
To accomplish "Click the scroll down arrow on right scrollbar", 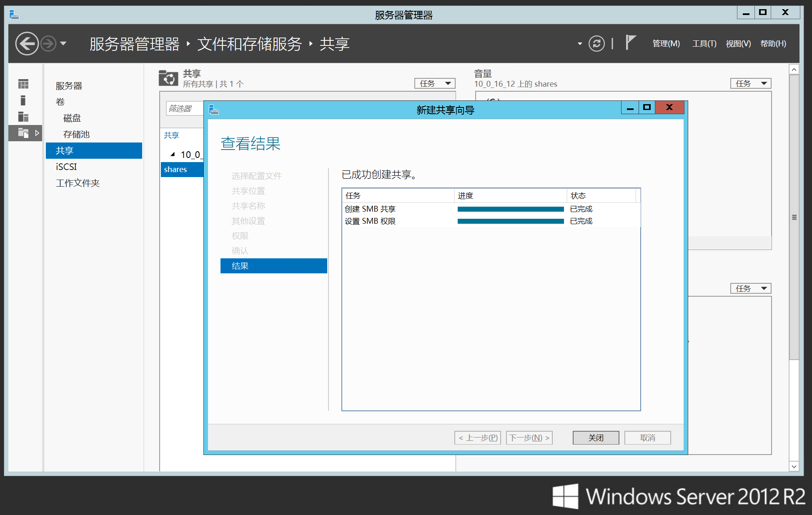I will pos(794,467).
